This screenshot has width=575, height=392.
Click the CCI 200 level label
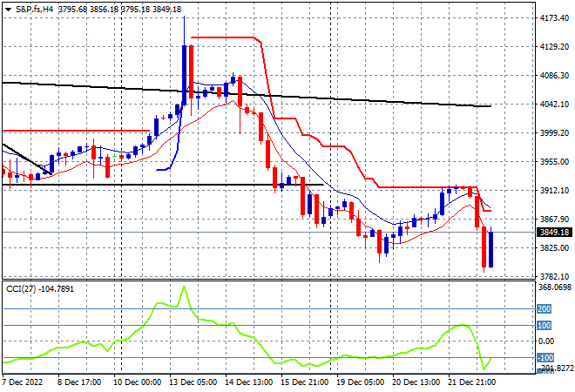coord(544,308)
